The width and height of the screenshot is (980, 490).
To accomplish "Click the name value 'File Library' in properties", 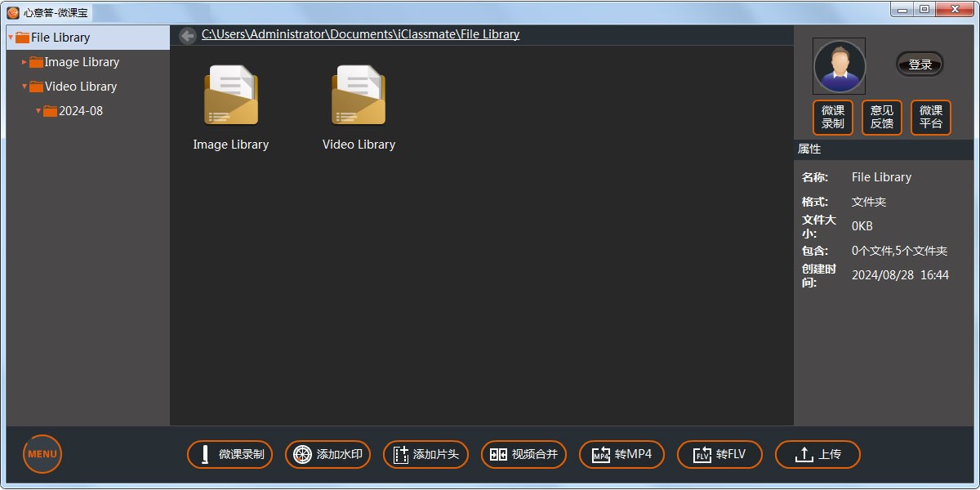I will [881, 177].
